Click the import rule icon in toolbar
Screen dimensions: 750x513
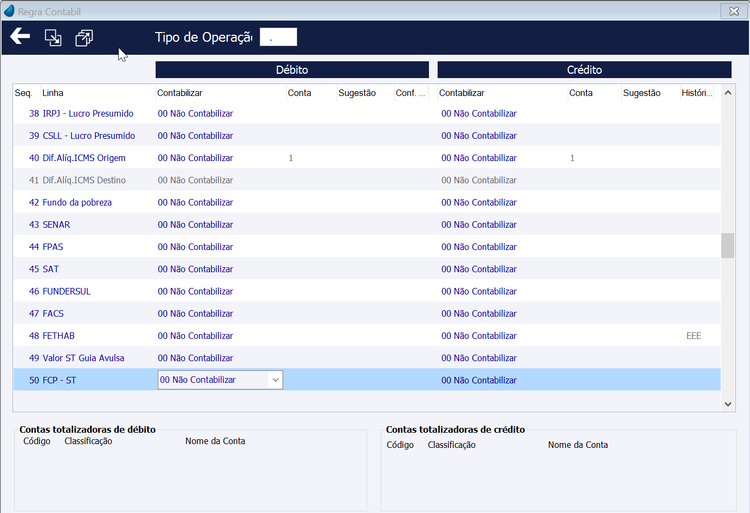[x=53, y=37]
